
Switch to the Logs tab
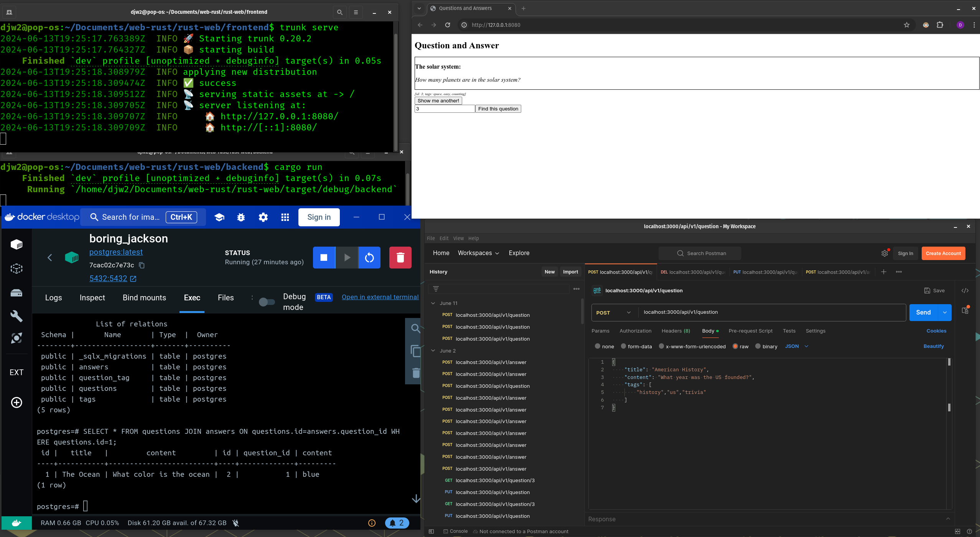pos(53,298)
